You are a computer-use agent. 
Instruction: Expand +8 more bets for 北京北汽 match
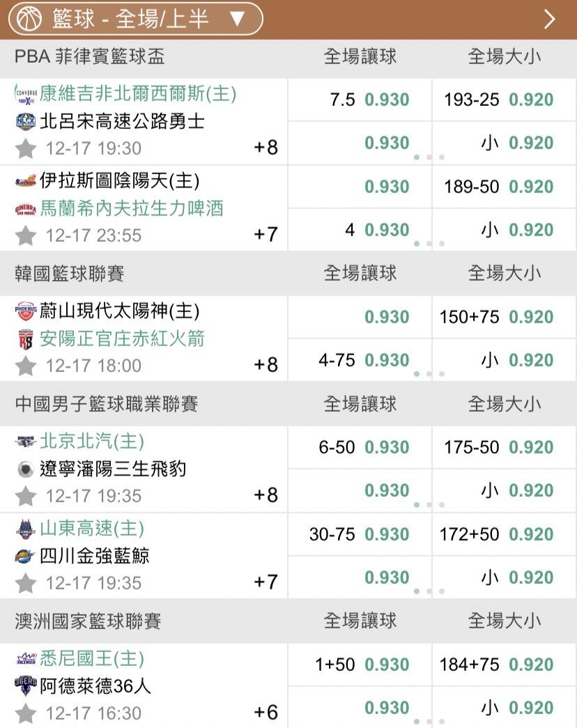(266, 495)
